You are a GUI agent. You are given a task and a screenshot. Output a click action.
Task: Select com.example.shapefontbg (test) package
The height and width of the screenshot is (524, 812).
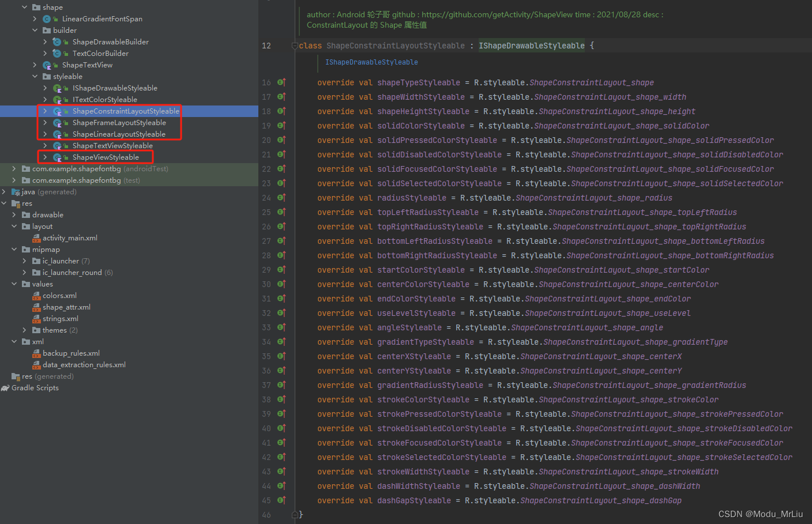[86, 180]
